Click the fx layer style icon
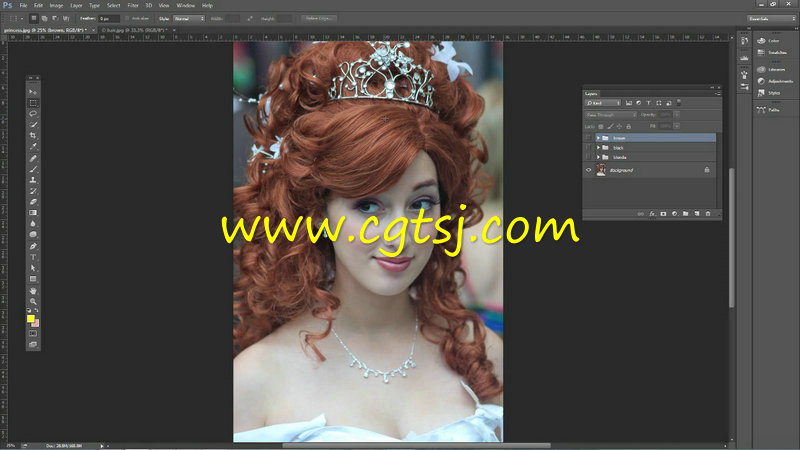Viewport: 800px width, 450px height. coord(651,213)
